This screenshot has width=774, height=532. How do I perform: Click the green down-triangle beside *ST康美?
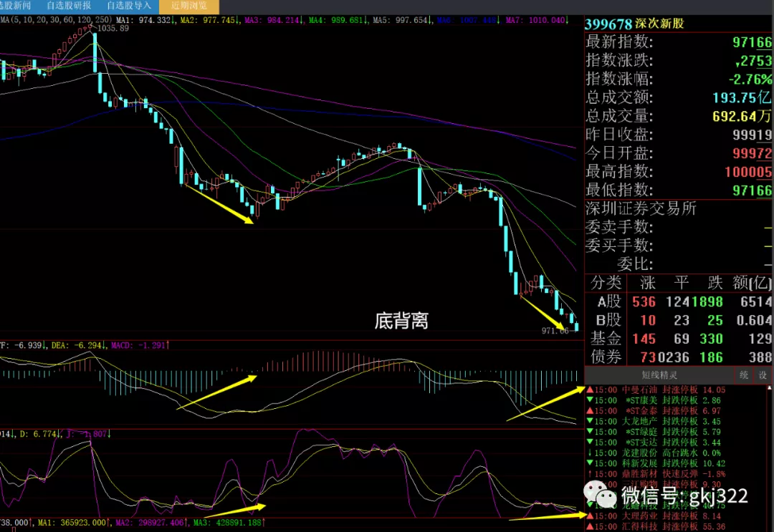pos(590,401)
